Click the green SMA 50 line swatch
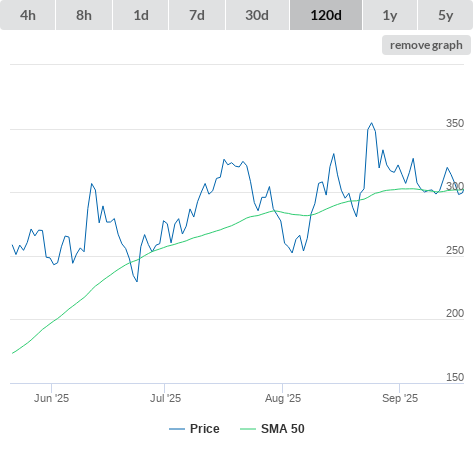This screenshot has width=474, height=455. point(248,429)
